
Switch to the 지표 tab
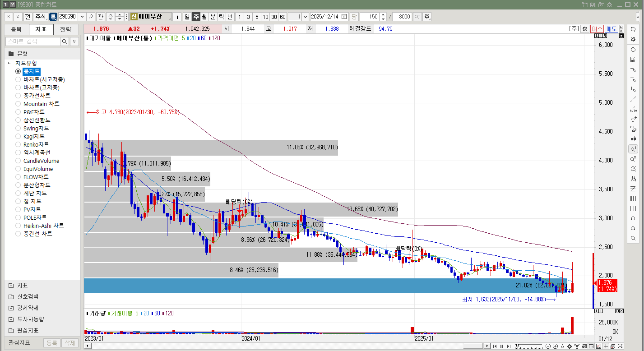pos(41,29)
